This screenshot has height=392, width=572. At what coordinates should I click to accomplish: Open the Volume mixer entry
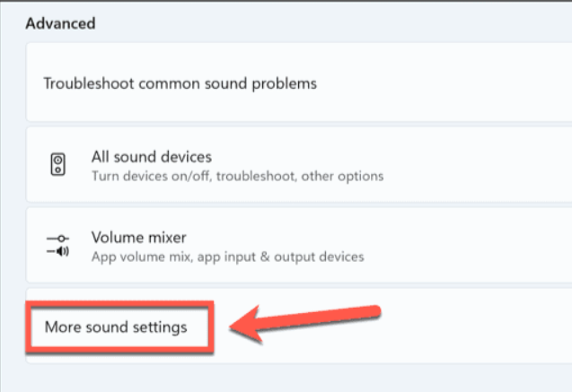139,238
